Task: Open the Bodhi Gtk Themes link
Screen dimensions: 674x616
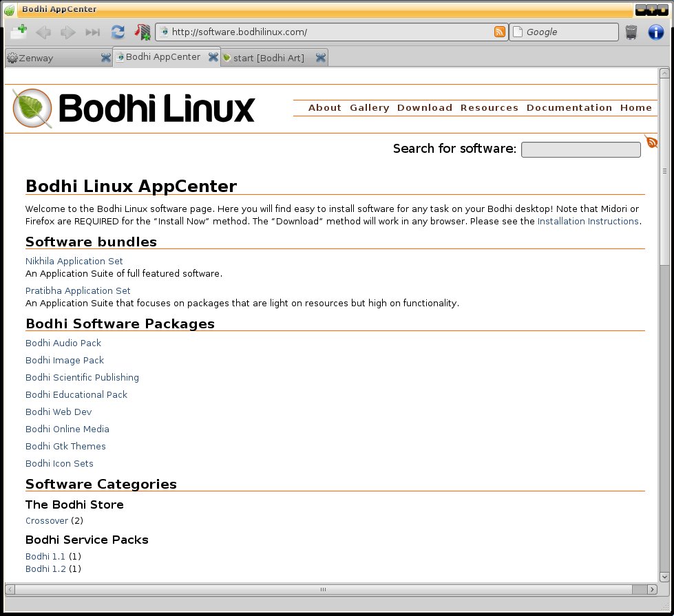Action: pos(65,446)
